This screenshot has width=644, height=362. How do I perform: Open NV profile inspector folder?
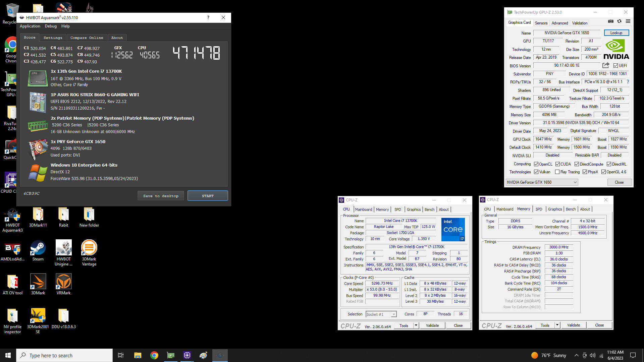(12, 321)
